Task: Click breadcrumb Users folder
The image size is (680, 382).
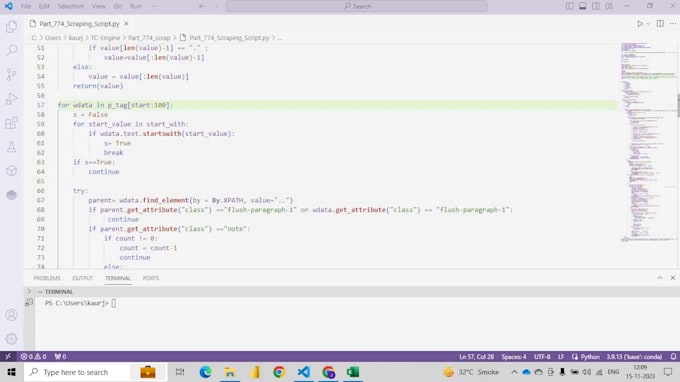Action: (x=53, y=38)
